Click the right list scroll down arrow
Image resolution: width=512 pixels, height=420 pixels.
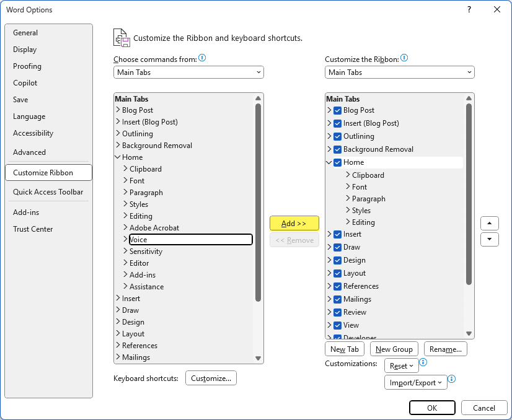coord(469,333)
